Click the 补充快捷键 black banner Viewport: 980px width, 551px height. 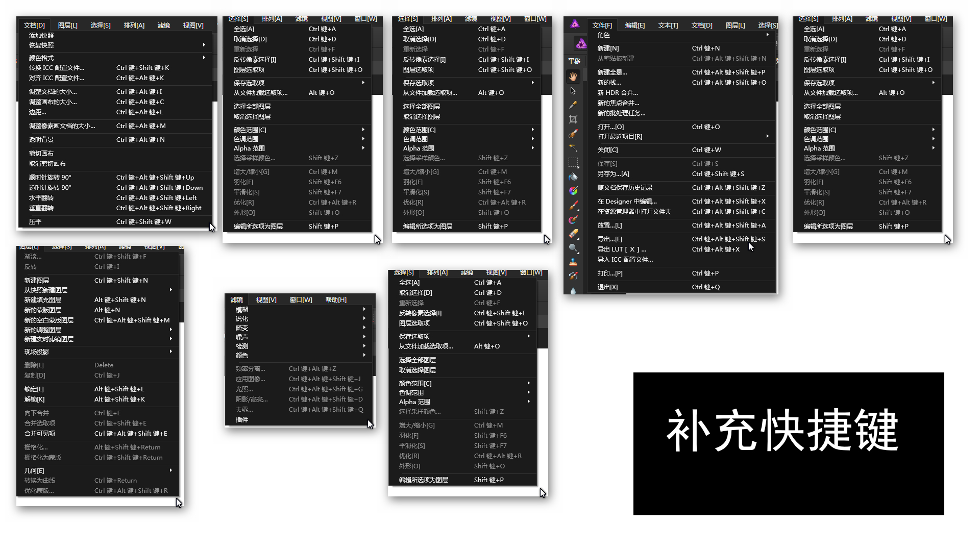pos(789,443)
